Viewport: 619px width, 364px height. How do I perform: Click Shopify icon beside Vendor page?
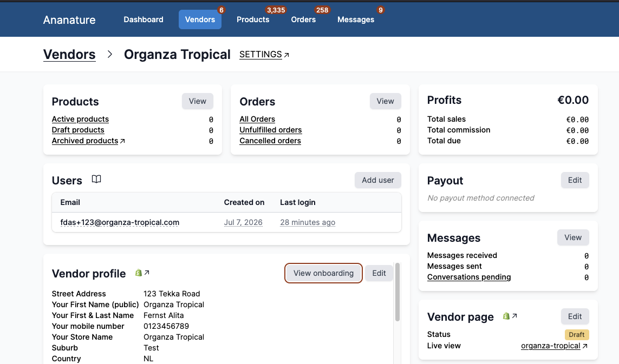pos(506,316)
